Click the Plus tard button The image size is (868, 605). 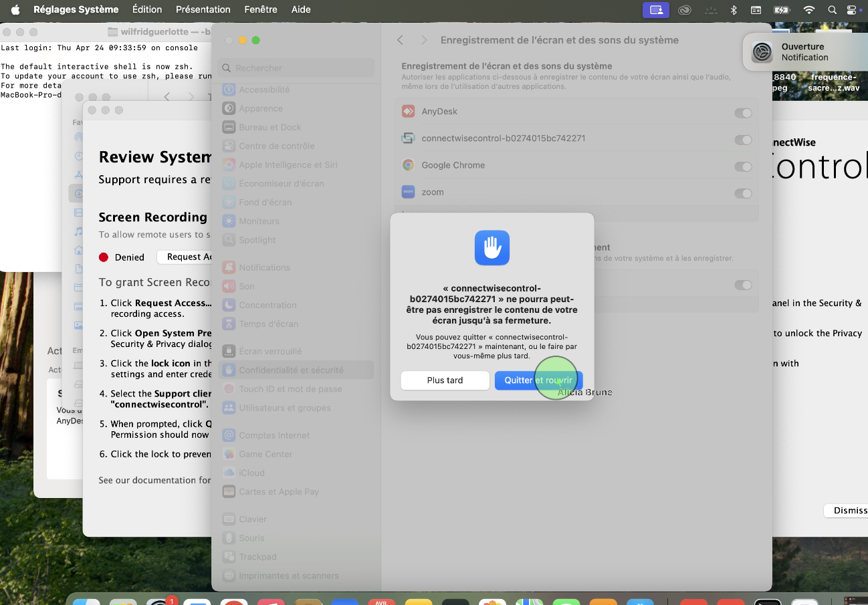click(x=445, y=380)
